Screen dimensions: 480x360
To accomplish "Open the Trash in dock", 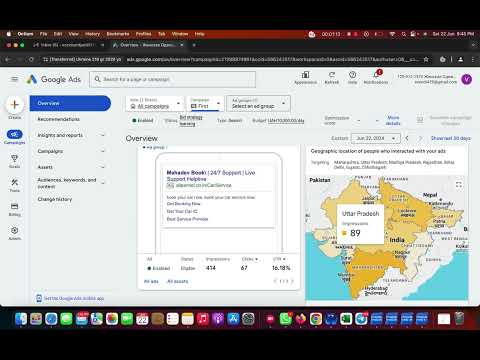I will [x=459, y=319].
